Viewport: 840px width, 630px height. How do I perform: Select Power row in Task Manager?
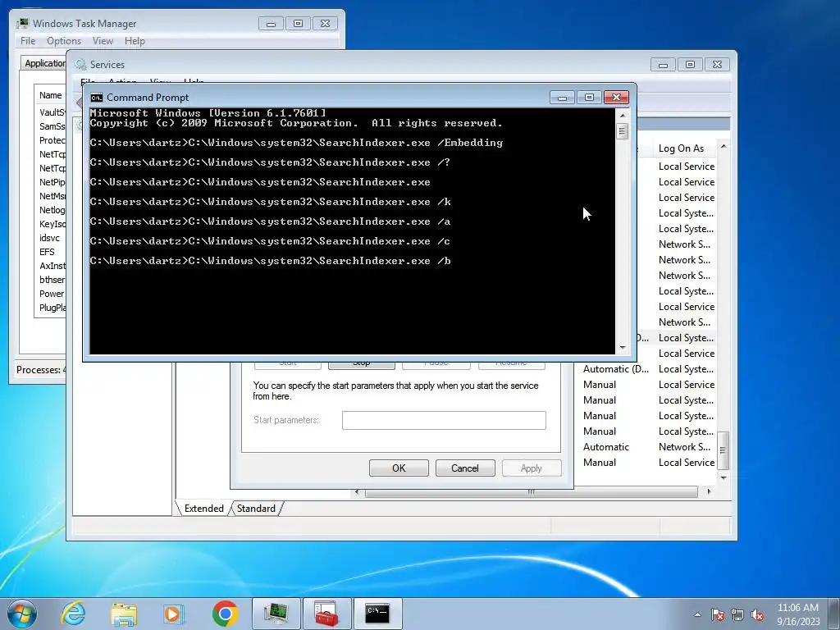50,294
